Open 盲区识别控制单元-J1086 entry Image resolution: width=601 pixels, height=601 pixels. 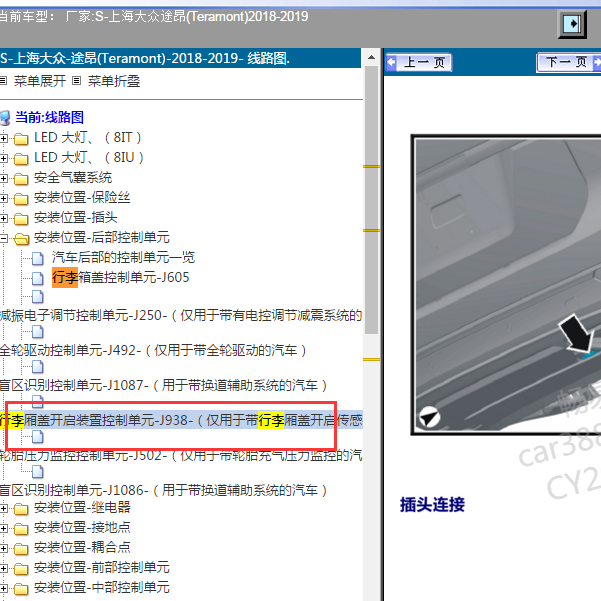[x=164, y=490]
